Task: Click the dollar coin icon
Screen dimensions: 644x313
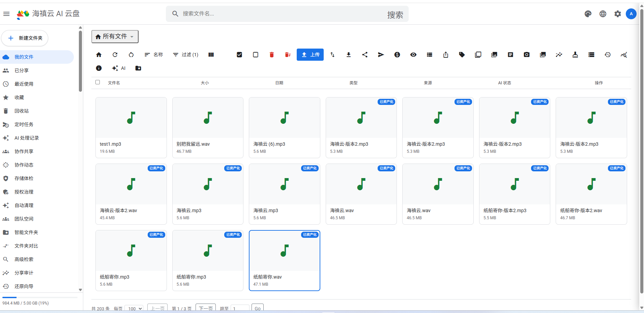Action: [397, 55]
